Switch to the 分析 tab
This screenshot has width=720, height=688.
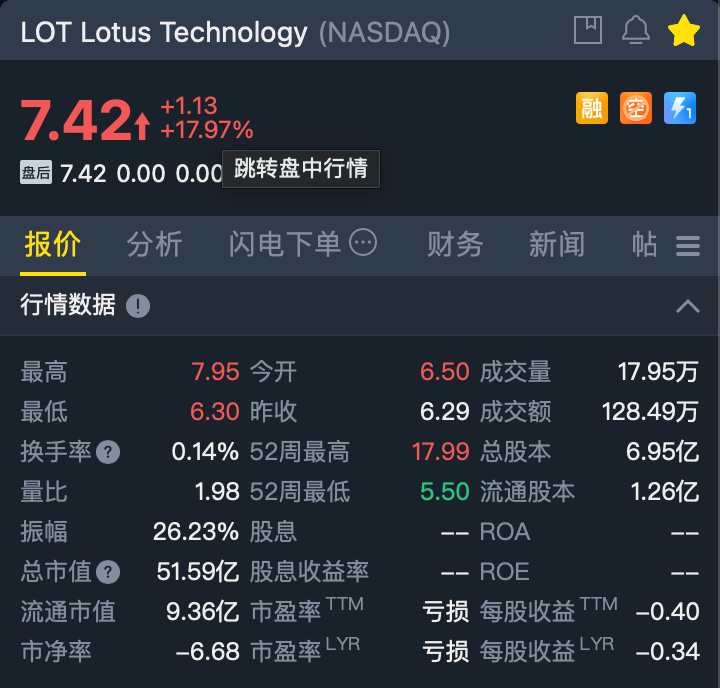pos(155,245)
